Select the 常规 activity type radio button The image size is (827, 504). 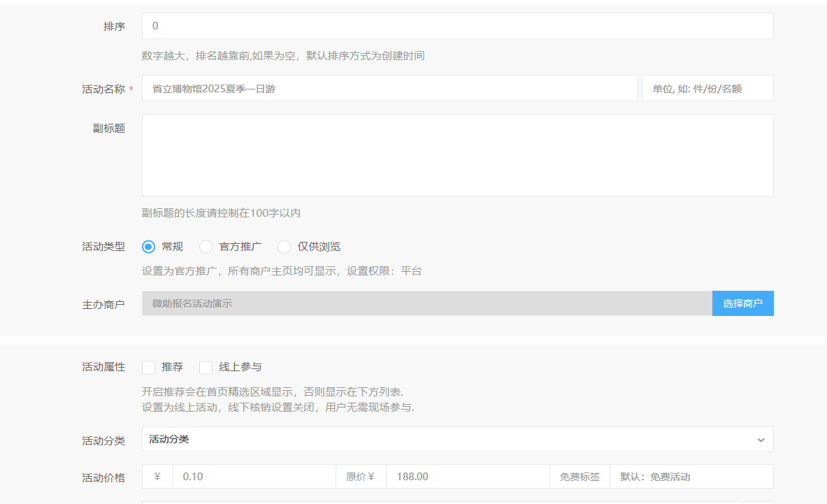(x=148, y=247)
